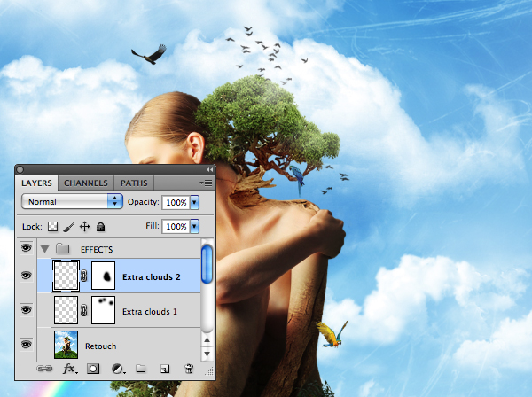Select Extra clouds 2 layer thumbnail

pyautogui.click(x=66, y=276)
